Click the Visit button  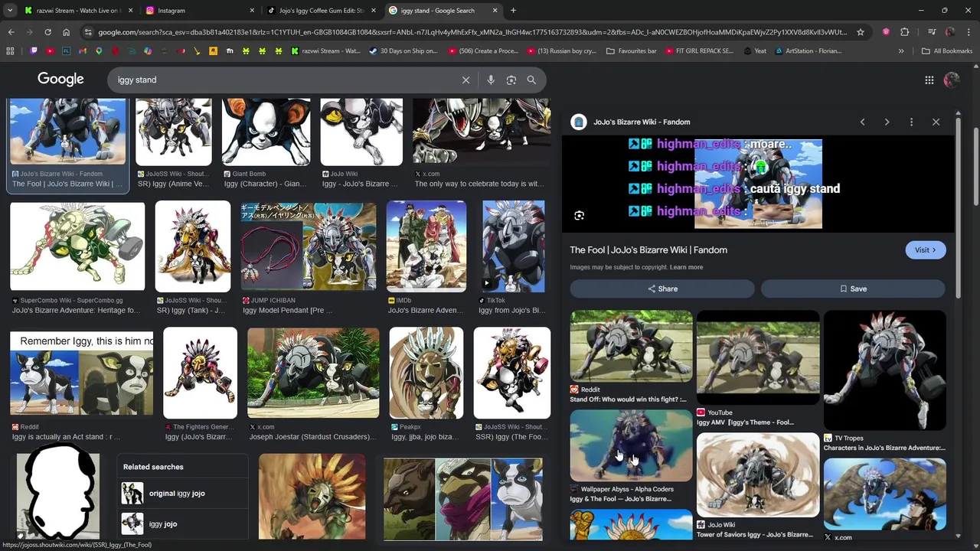(x=925, y=249)
